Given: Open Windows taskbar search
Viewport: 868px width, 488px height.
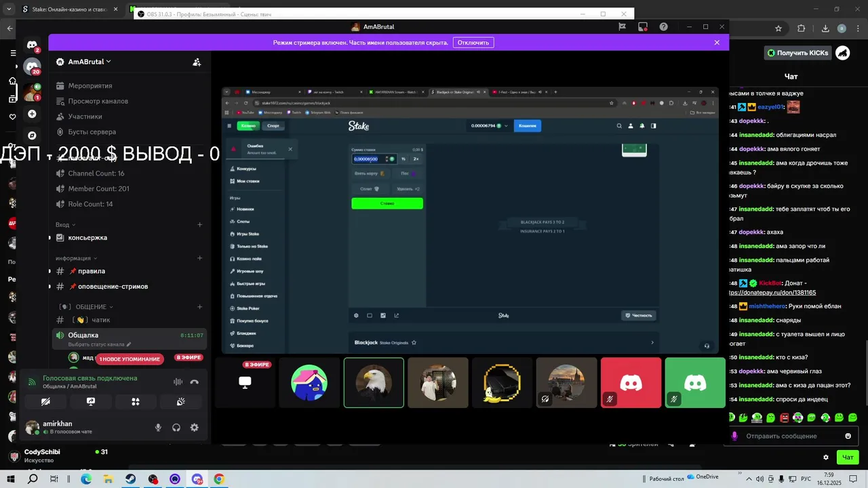Looking at the screenshot, I should pyautogui.click(x=33, y=479).
